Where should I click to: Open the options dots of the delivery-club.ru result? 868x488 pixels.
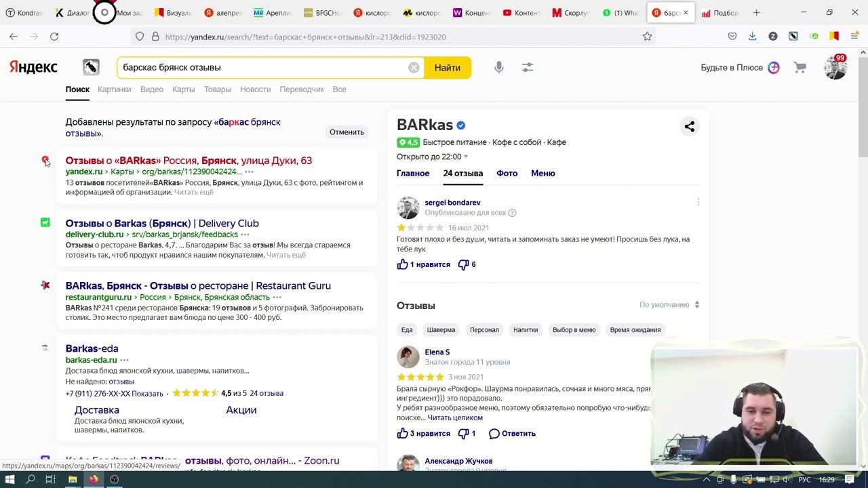click(245, 235)
